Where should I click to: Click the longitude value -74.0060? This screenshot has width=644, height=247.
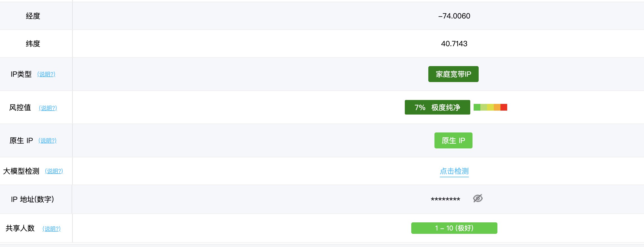tap(454, 16)
